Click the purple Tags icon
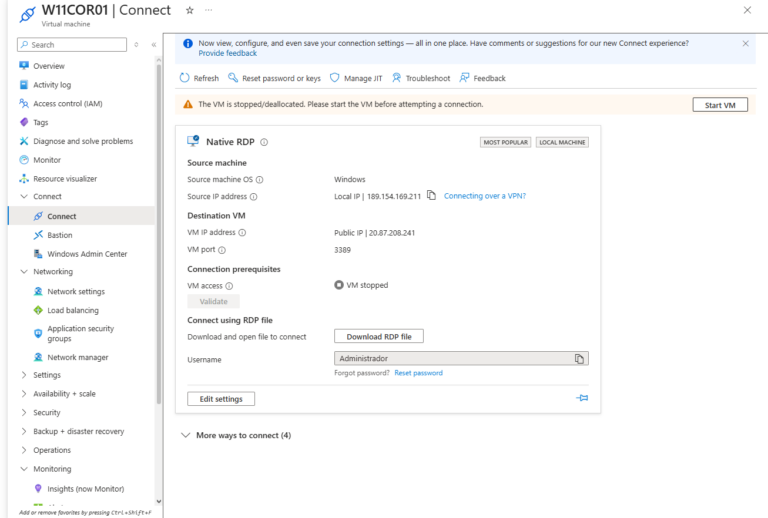The image size is (768, 518). [24, 122]
